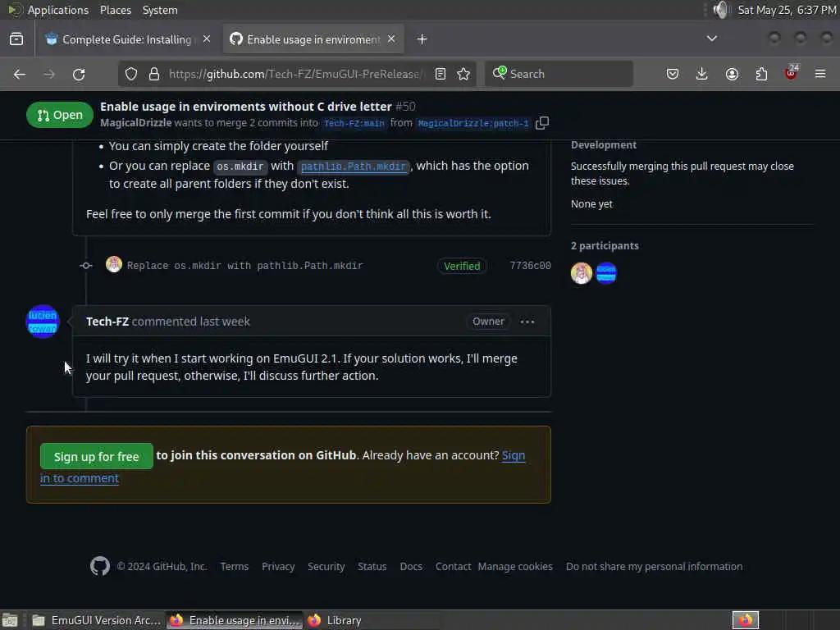Open MagicalDrizzle author profile link
Viewport: 840px width, 630px height.
(136, 123)
